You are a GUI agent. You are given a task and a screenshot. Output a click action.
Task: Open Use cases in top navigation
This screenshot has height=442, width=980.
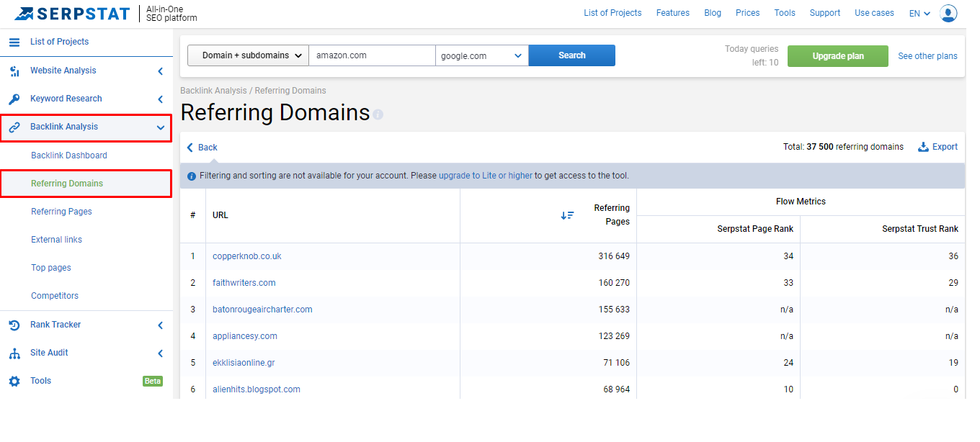(874, 13)
